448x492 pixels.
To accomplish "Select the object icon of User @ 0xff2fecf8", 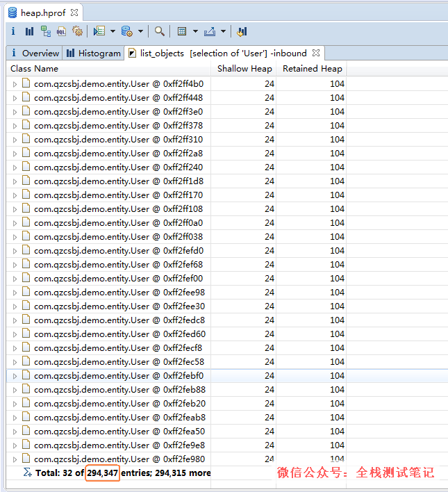I will (x=26, y=347).
